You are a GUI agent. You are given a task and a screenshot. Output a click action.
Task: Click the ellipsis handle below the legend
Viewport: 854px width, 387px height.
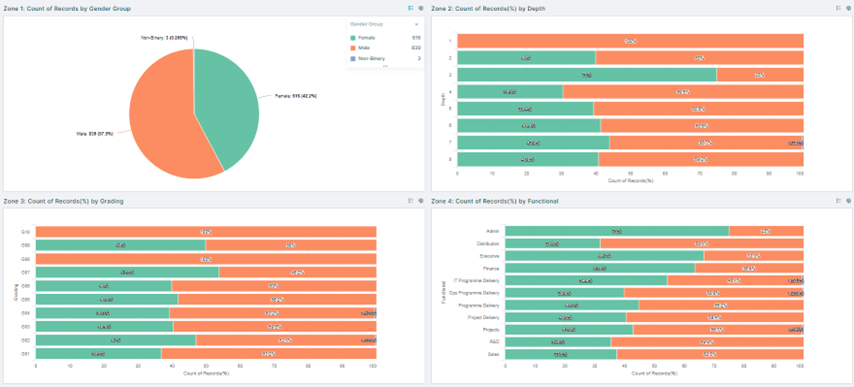tap(385, 66)
